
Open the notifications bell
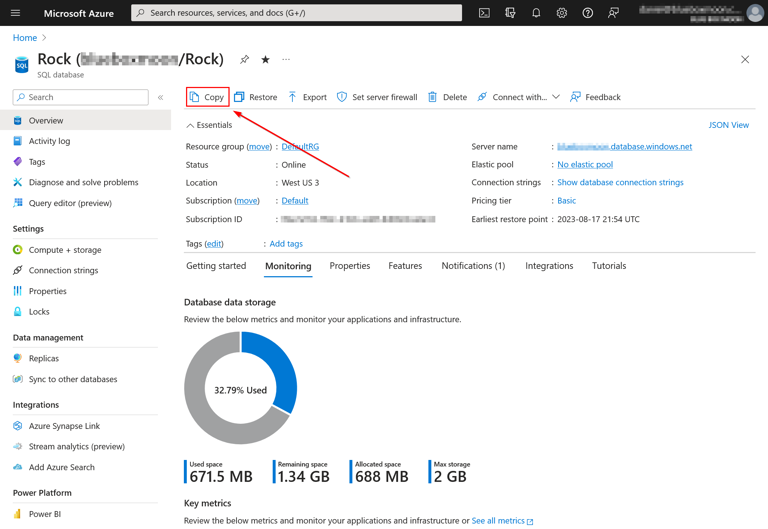coord(536,13)
